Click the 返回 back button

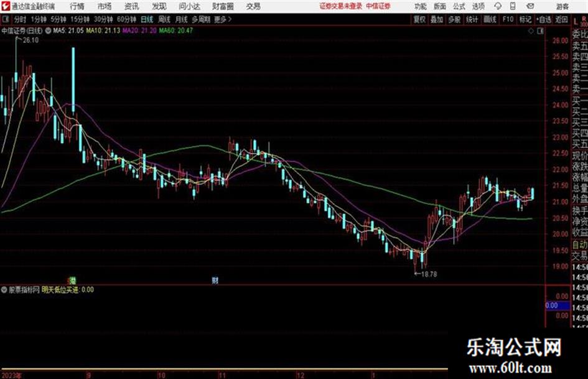click(x=562, y=19)
